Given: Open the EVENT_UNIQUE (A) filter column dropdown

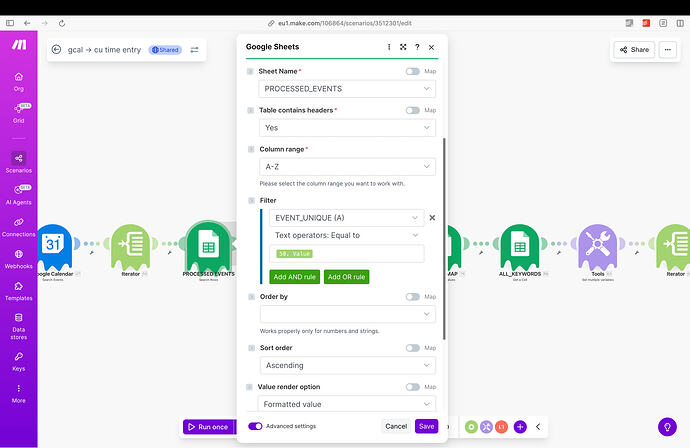Looking at the screenshot, I should [x=347, y=218].
